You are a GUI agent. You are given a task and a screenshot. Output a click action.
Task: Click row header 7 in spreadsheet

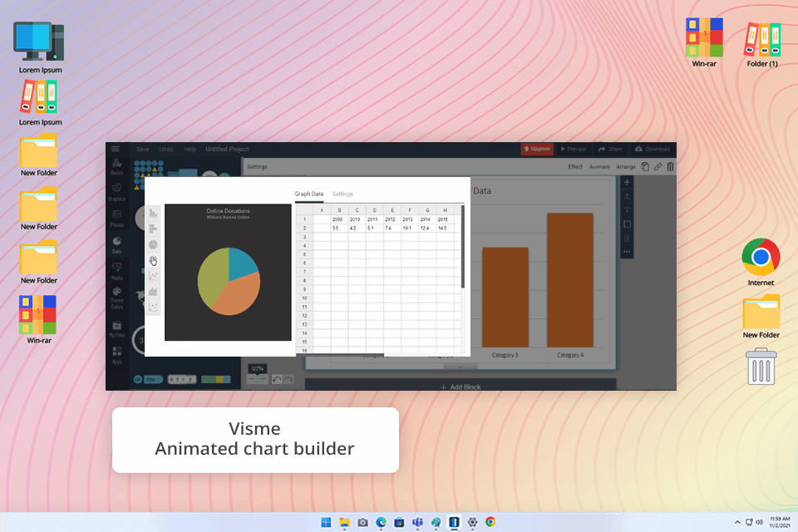(x=304, y=273)
